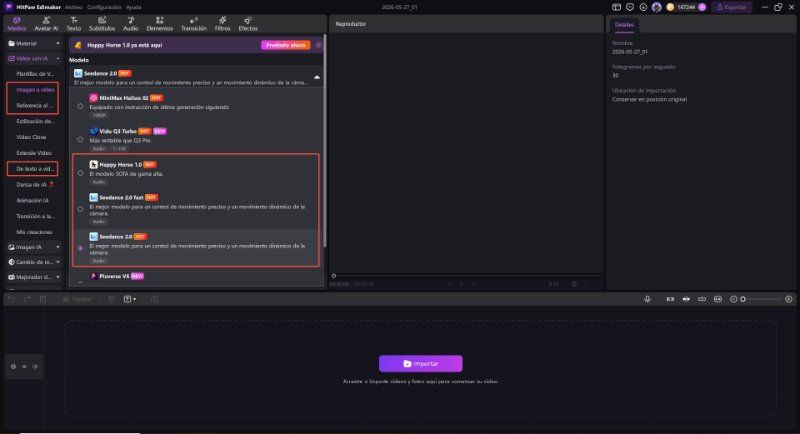Open the Filtros tab

(222, 23)
